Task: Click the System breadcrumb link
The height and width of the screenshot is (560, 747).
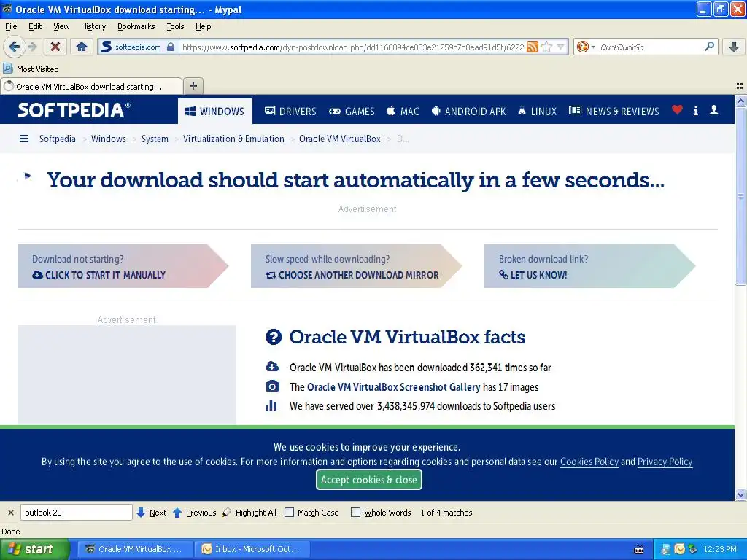Action: click(155, 139)
